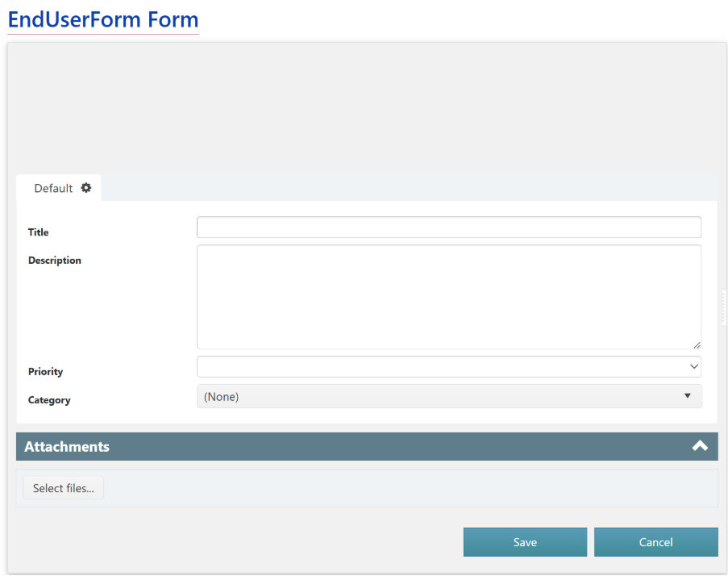Viewport: 728px width, 576px height.
Task: Click the Title field label
Action: click(x=39, y=232)
